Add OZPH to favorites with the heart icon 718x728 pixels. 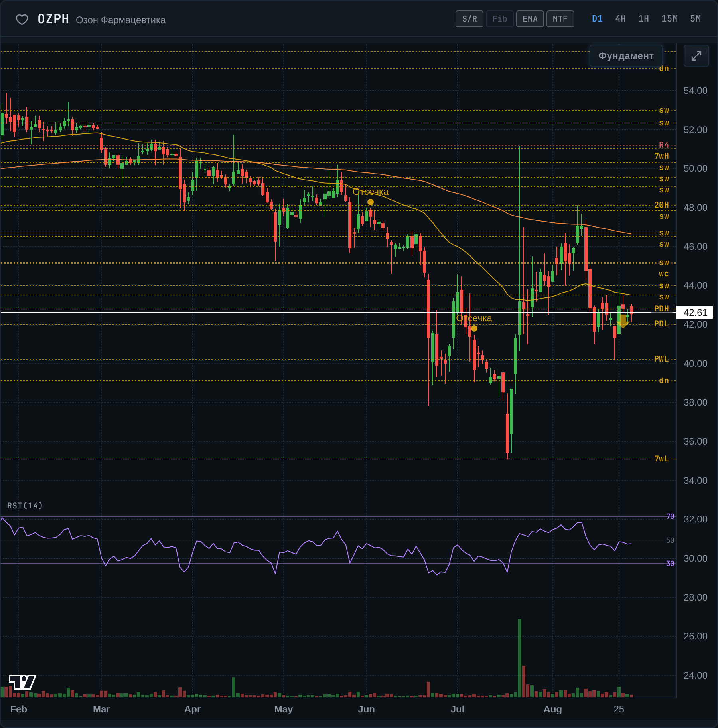coord(22,19)
